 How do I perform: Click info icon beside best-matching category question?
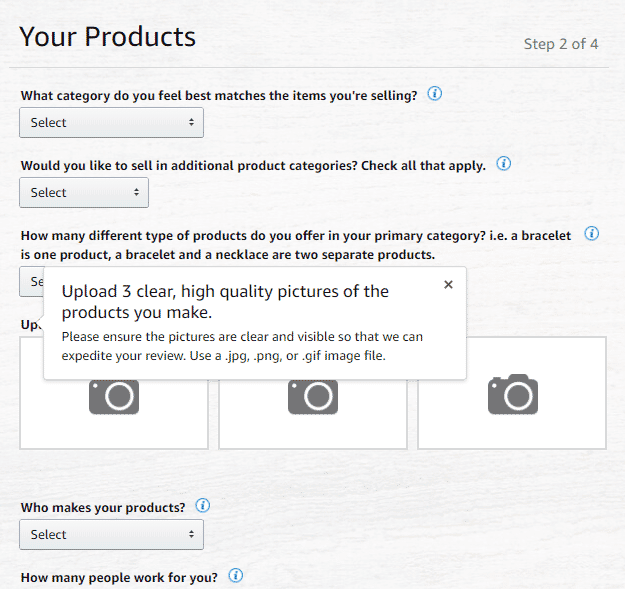(434, 94)
